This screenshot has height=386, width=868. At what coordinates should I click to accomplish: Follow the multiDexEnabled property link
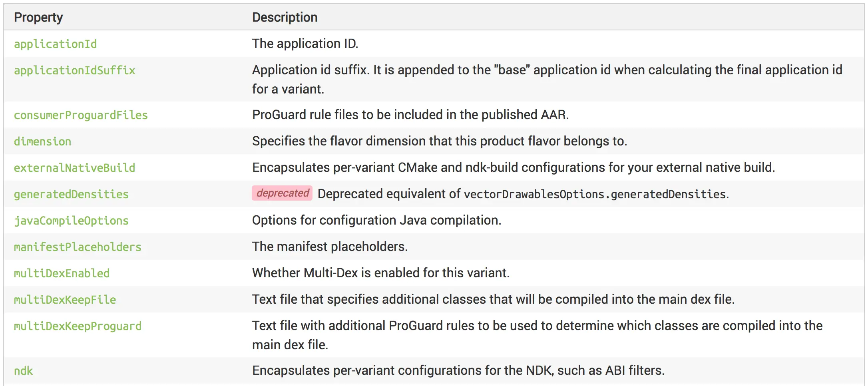[x=62, y=273]
